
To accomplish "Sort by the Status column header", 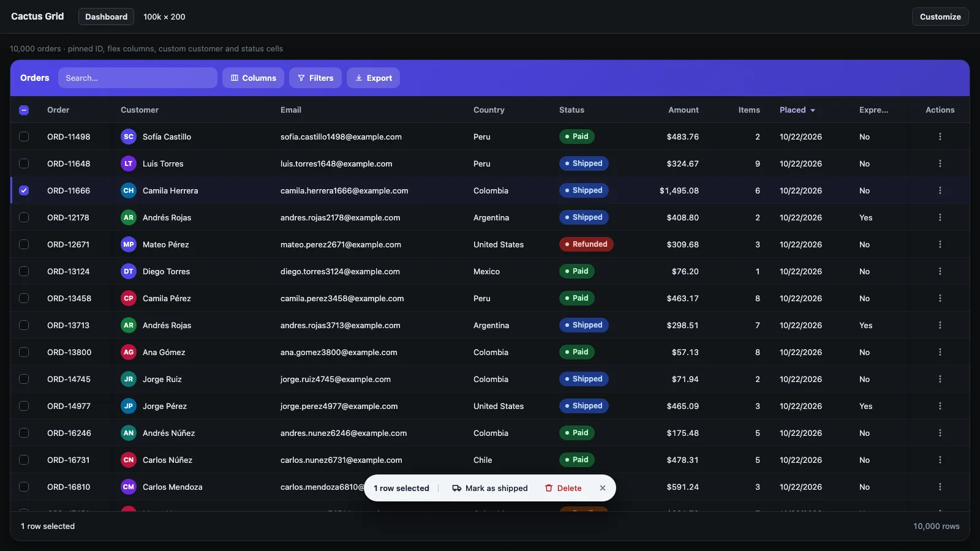I will click(571, 110).
